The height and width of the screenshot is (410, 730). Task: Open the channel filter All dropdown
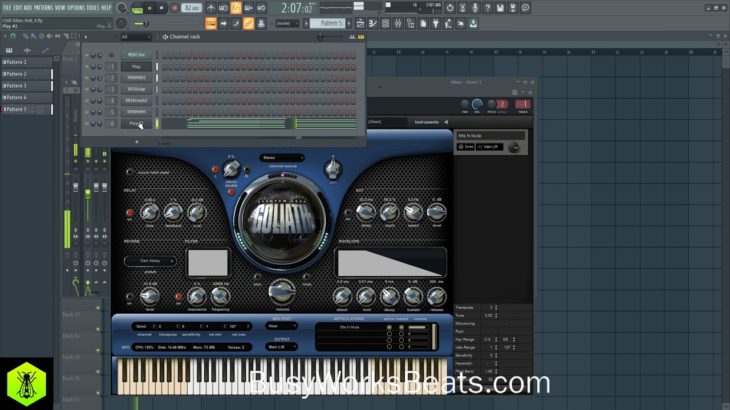(135, 37)
